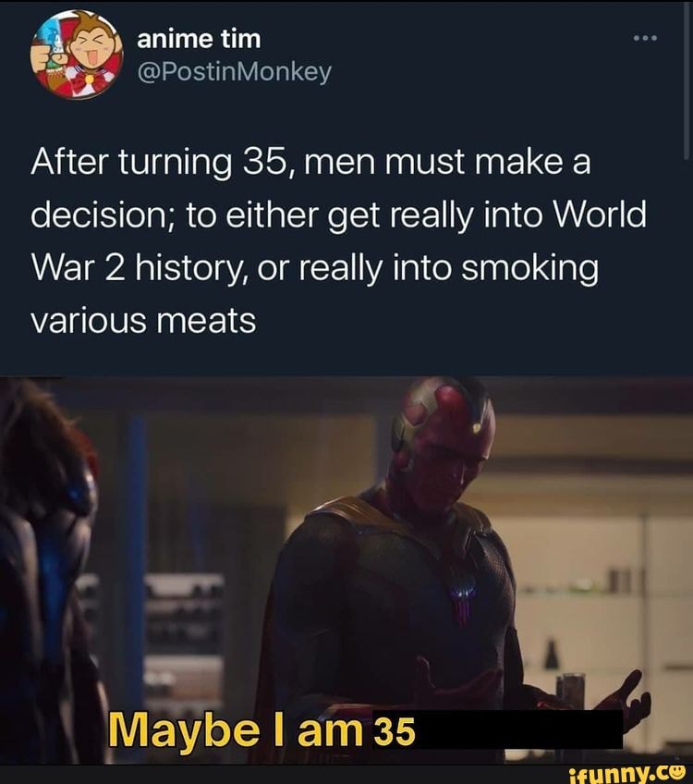This screenshot has height=784, width=693.
Task: Click the anime tim display name
Action: (x=199, y=39)
